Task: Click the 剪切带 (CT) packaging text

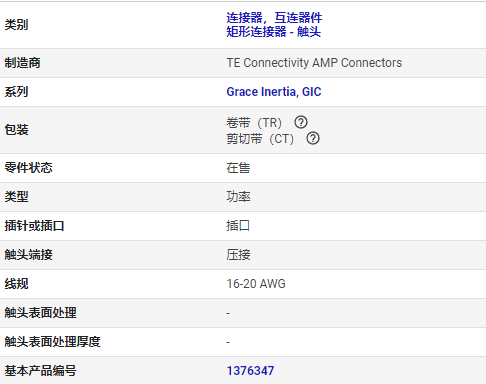Action: (260, 139)
